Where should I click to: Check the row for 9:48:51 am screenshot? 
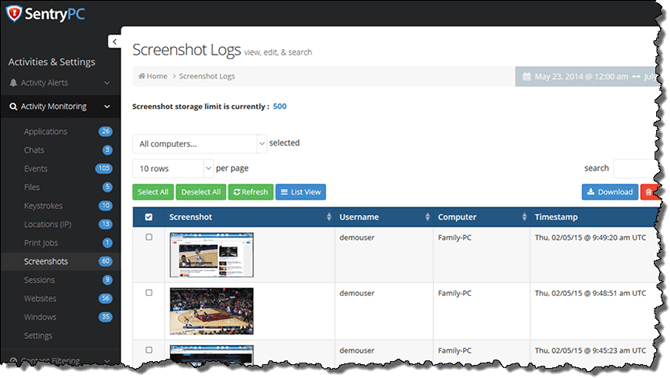click(149, 293)
